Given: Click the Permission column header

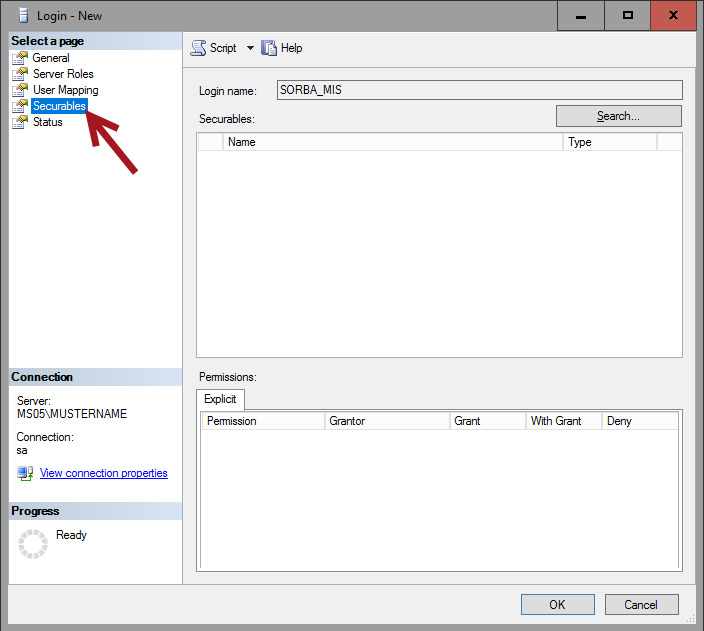Looking at the screenshot, I should click(262, 421).
